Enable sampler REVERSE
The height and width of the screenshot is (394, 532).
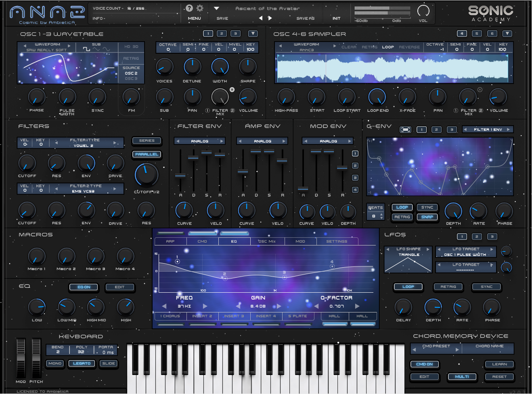pos(409,47)
